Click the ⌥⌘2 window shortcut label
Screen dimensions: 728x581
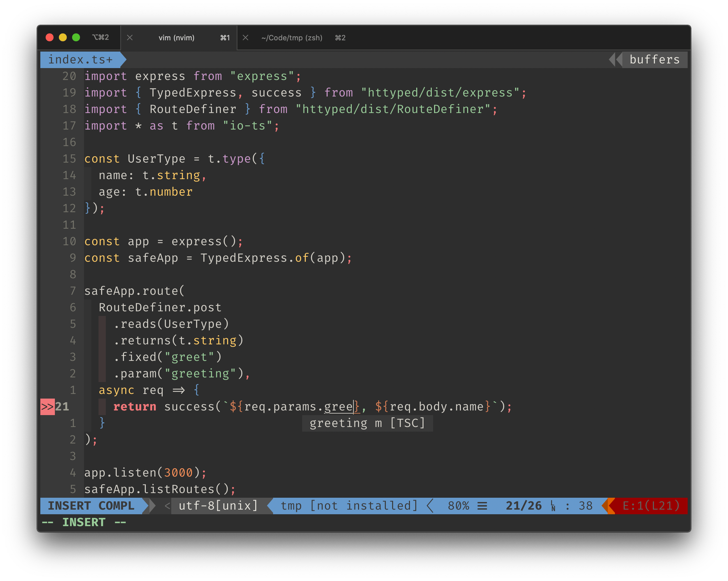[x=101, y=37]
